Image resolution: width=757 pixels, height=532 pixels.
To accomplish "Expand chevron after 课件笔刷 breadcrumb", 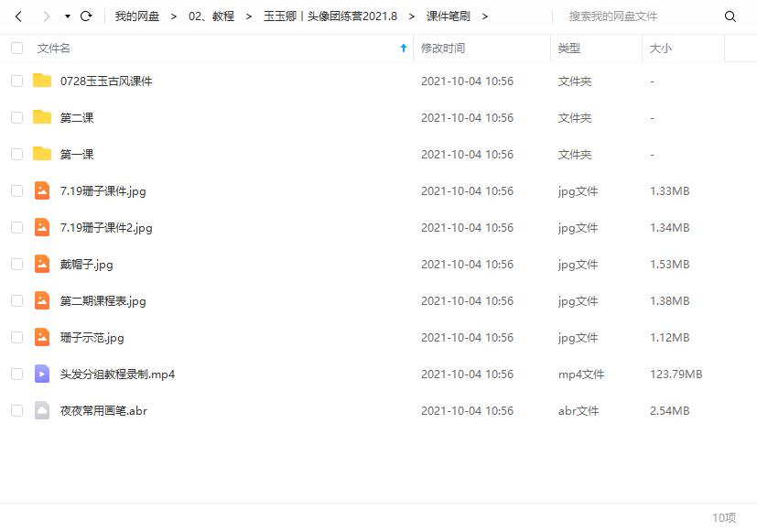I will tap(485, 16).
